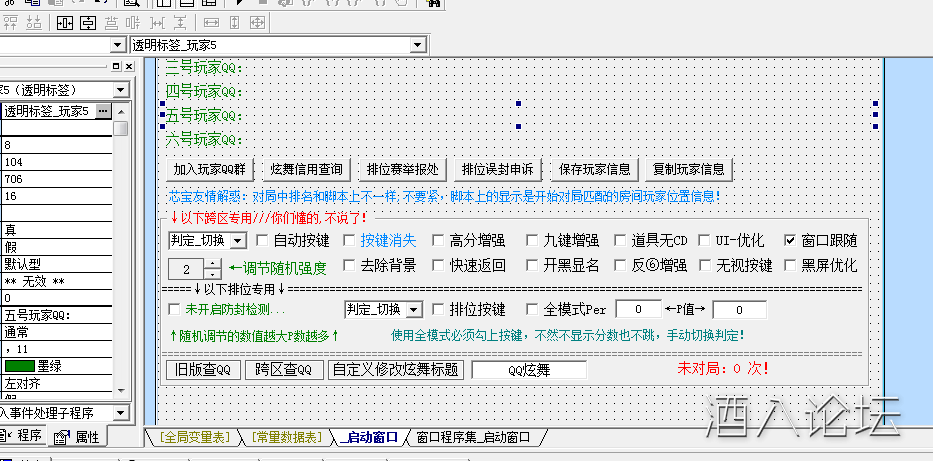Toggle the 黑屏优化 checkbox
The width and height of the screenshot is (933, 461).
click(x=791, y=266)
